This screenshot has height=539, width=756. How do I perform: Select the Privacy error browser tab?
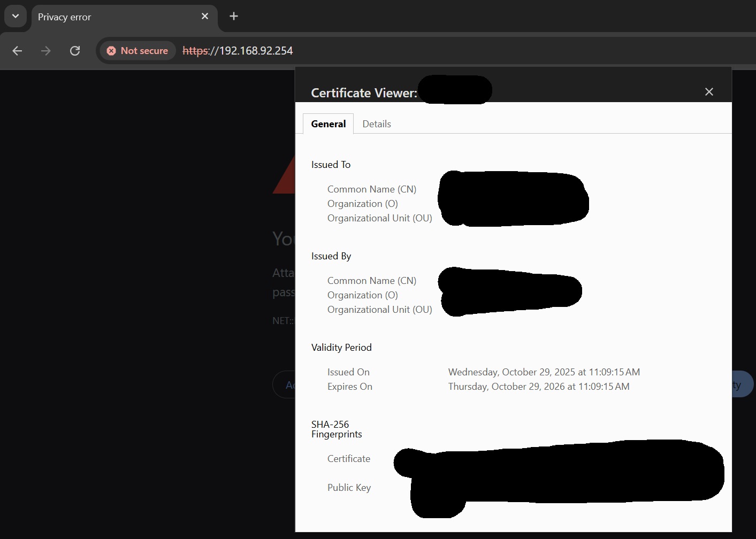pos(107,17)
